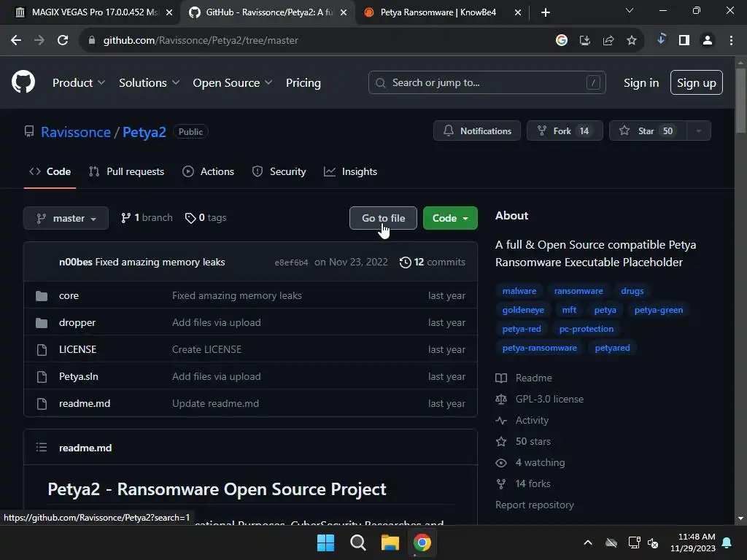Screen dimensions: 747x560
Task: Fork the repository with Fork button
Action: pos(565,131)
